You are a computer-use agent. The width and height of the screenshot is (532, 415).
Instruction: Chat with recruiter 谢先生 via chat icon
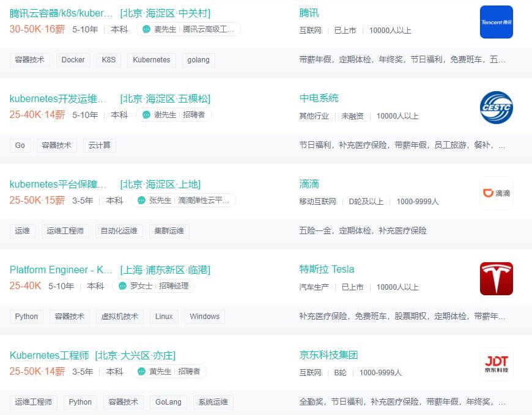click(x=146, y=115)
